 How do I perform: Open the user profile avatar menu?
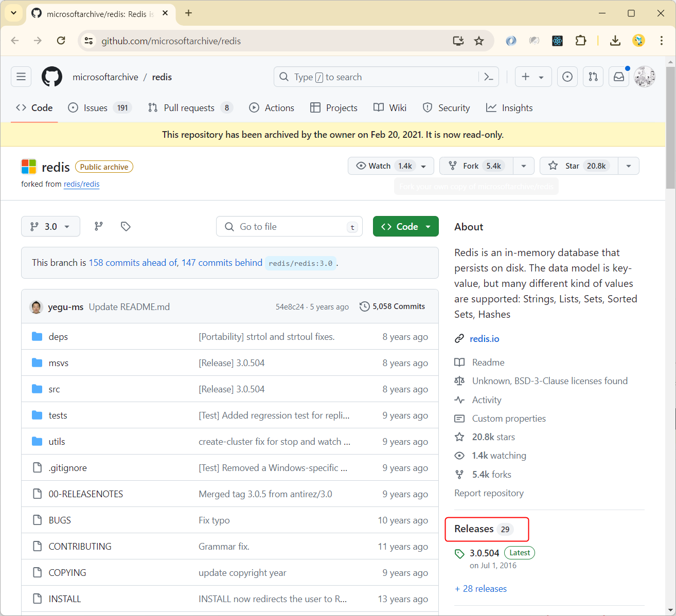[645, 77]
